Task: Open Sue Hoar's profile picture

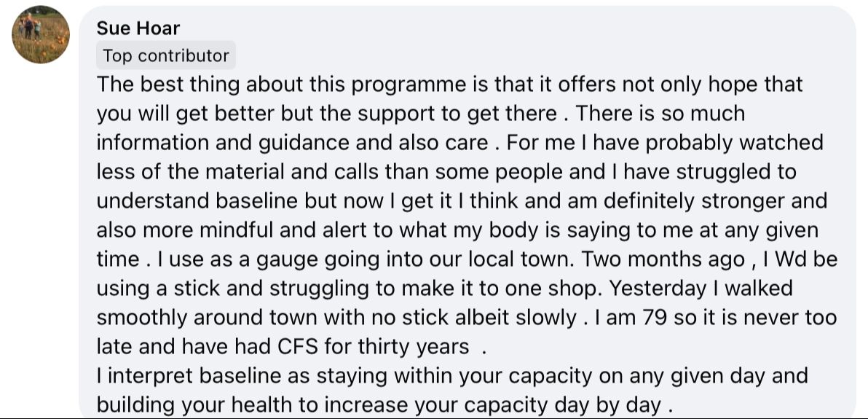Action: (41, 34)
